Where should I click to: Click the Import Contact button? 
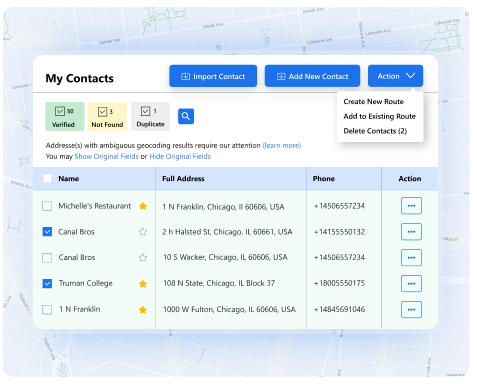point(213,76)
